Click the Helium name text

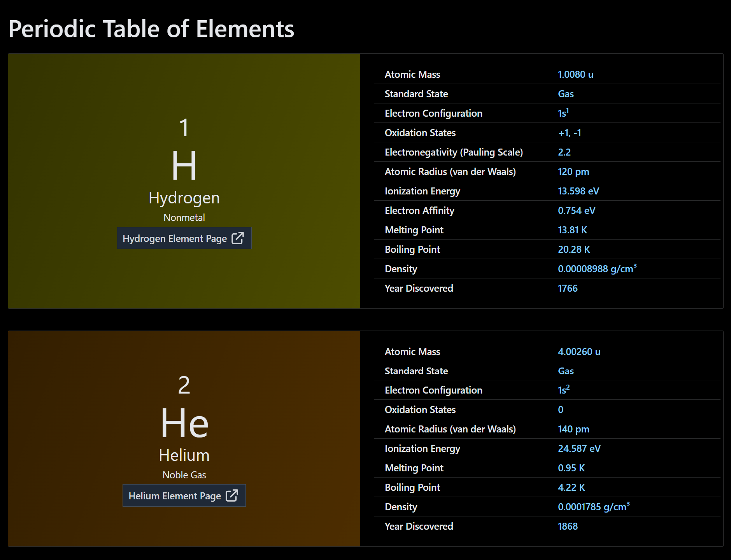pyautogui.click(x=184, y=455)
